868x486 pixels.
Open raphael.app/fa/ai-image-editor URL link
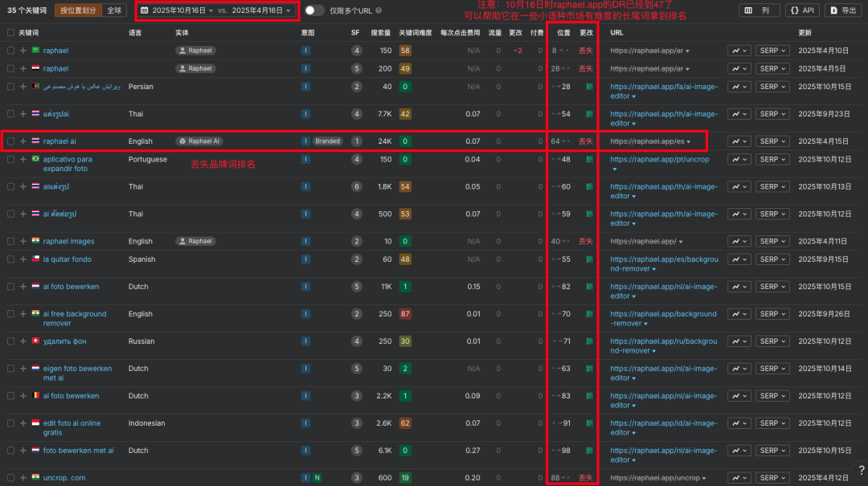tap(664, 92)
